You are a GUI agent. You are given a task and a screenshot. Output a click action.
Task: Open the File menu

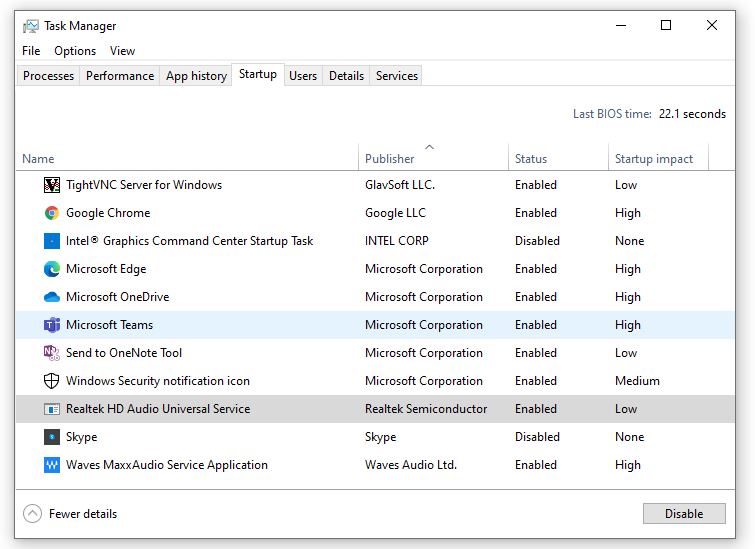[31, 51]
